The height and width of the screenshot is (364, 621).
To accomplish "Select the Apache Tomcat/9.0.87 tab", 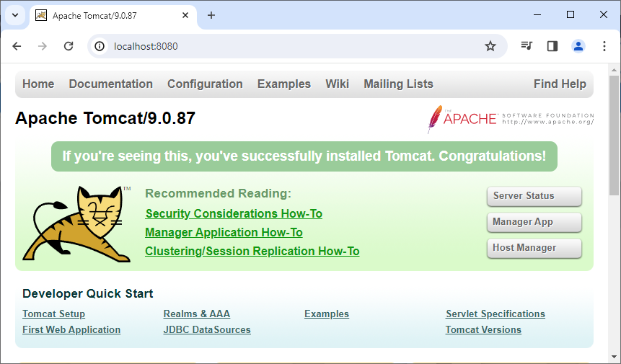I will coord(113,16).
